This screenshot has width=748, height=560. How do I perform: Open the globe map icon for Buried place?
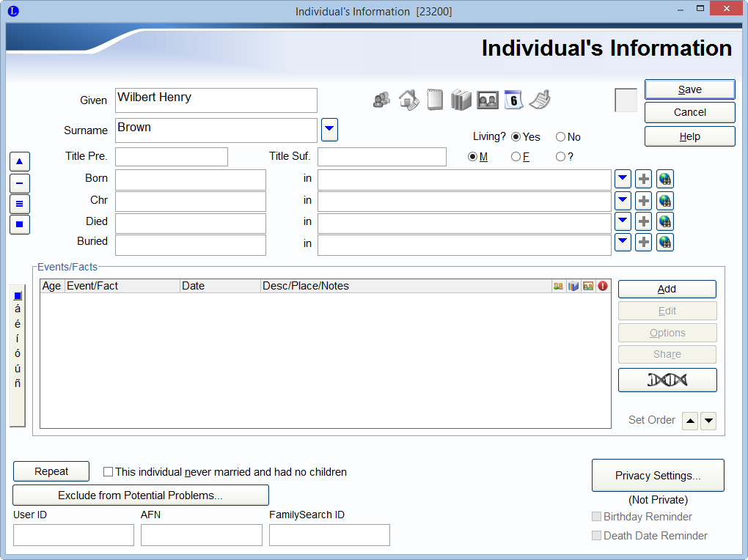665,243
